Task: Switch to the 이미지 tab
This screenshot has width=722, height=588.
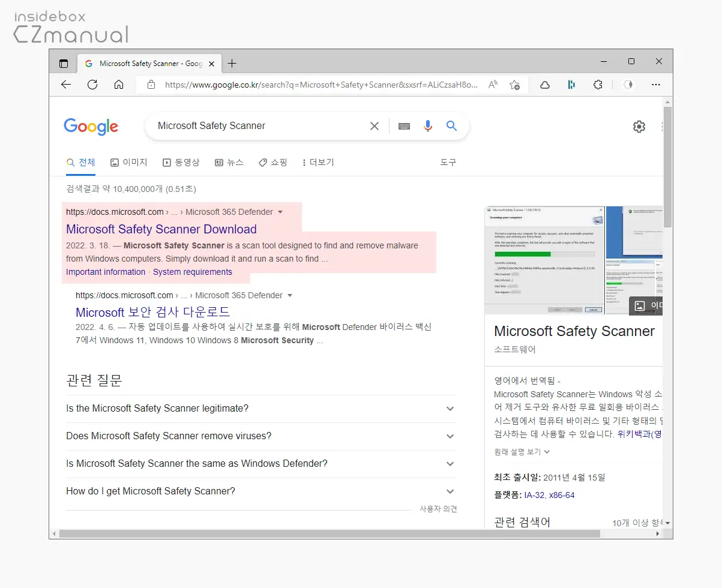Action: 129,163
